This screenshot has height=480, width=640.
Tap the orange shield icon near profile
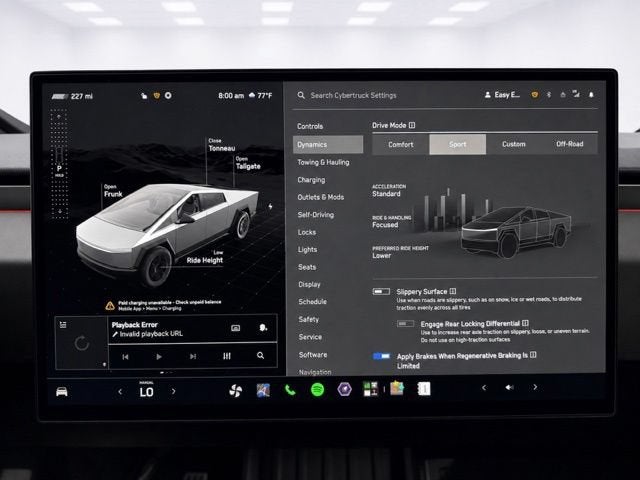point(535,95)
